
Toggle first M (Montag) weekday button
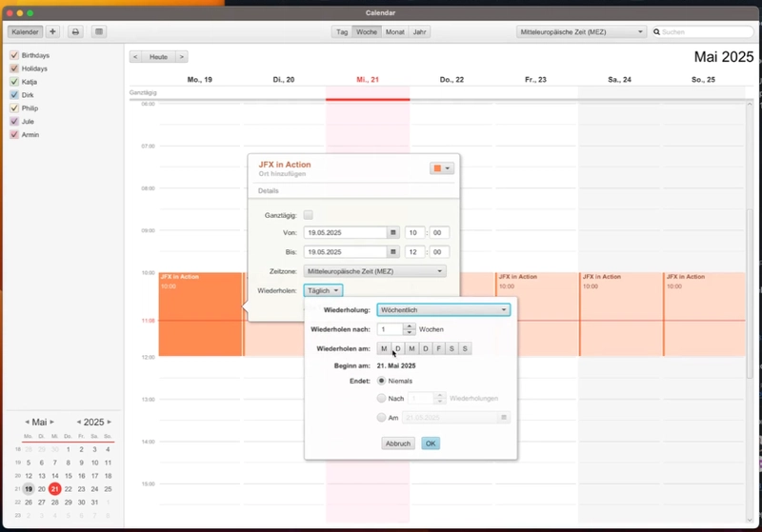click(384, 348)
